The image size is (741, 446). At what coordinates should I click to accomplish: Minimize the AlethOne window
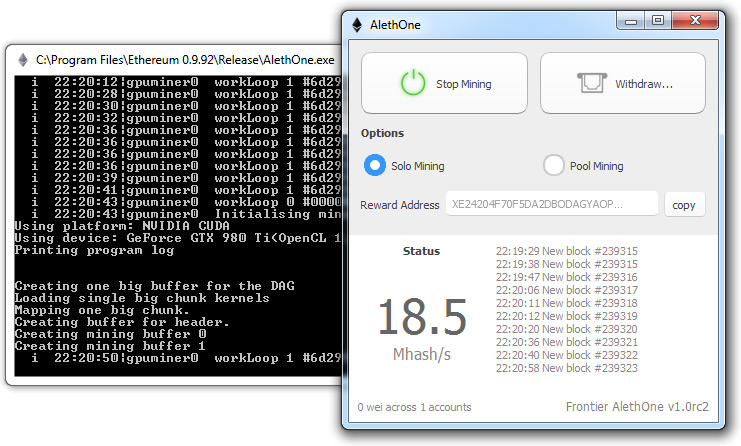pyautogui.click(x=630, y=21)
